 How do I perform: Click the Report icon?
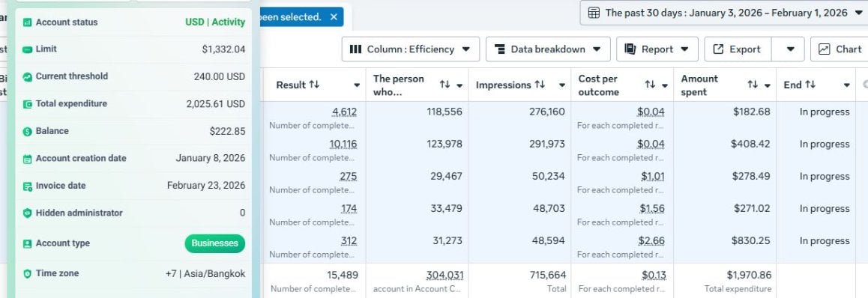pos(630,49)
